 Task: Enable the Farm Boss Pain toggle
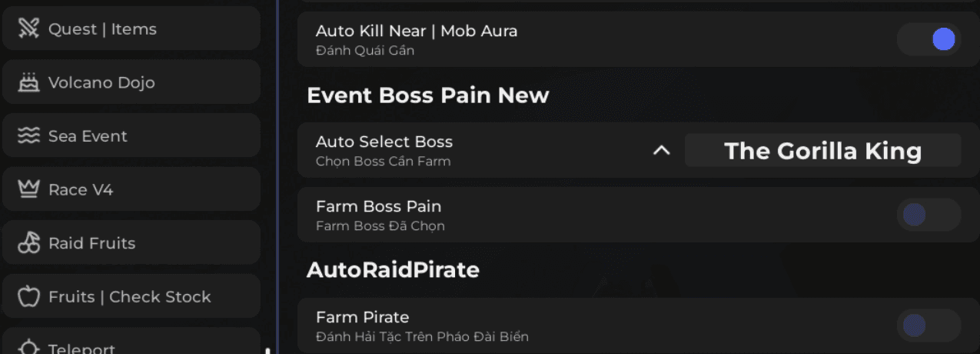pos(929,215)
